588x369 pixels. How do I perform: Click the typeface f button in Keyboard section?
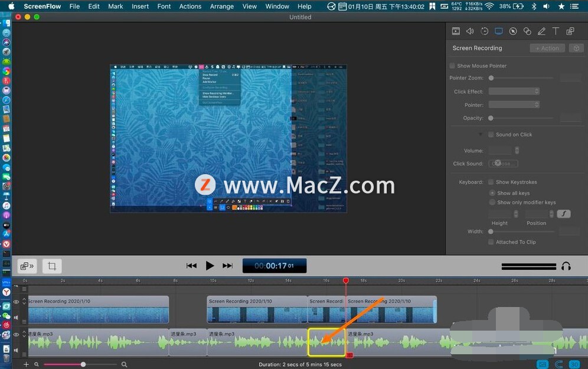pos(564,214)
